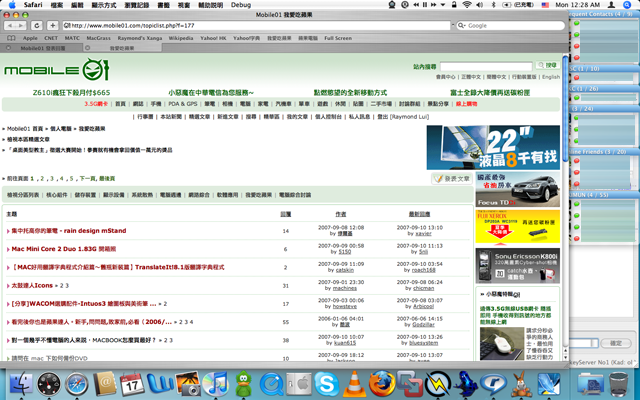This screenshot has width=640, height=400.
Task: Open VMware Fusion icon in Dock
Action: click(x=409, y=384)
